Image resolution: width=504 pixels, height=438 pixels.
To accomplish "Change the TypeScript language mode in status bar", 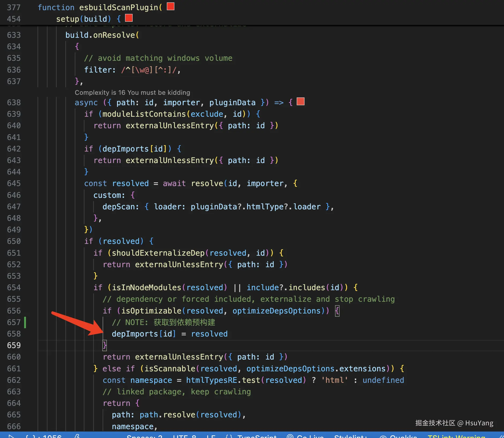I will [x=251, y=436].
